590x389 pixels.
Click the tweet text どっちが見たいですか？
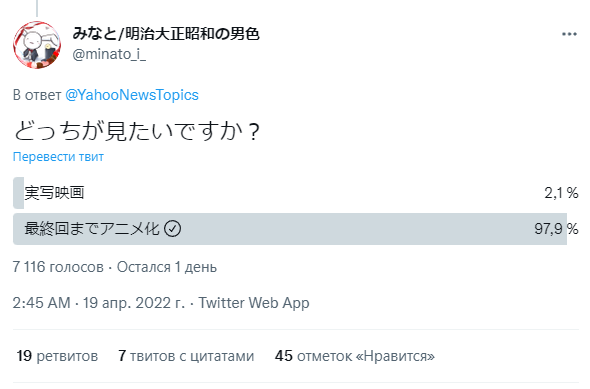pos(137,131)
